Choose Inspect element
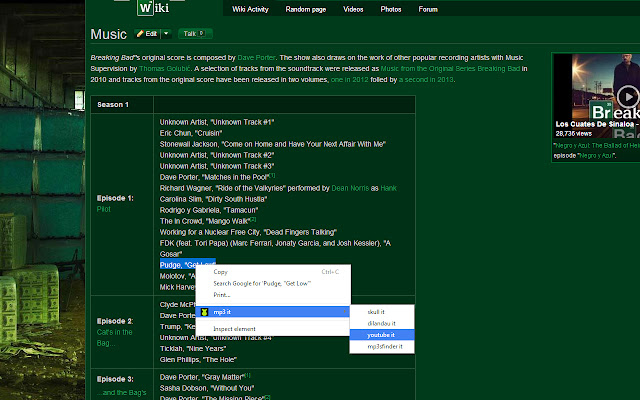640x400 pixels. pyautogui.click(x=273, y=329)
